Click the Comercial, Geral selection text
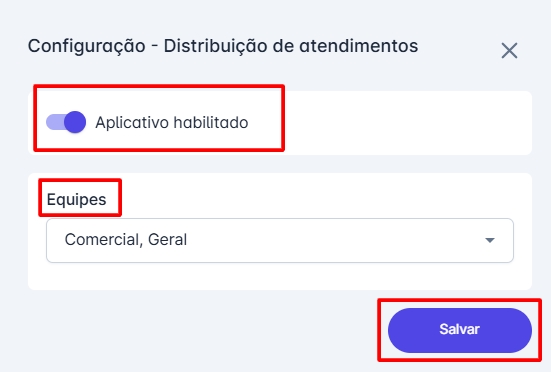Image resolution: width=551 pixels, height=372 pixels. [126, 240]
